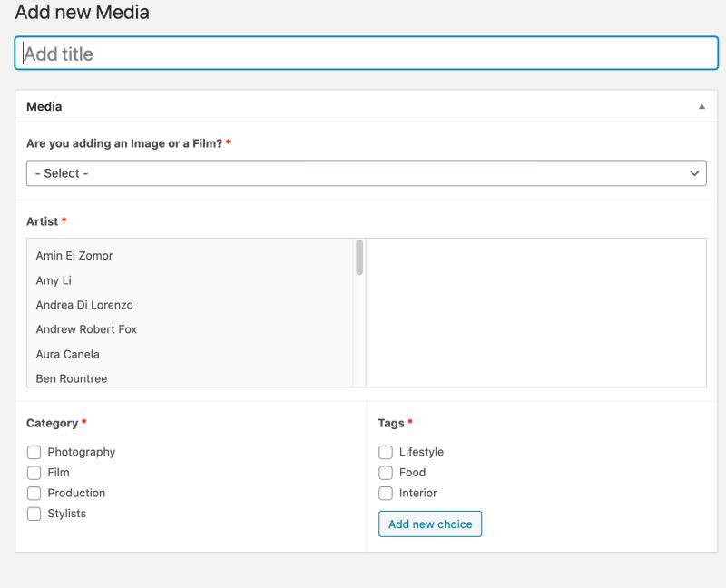This screenshot has height=588, width=726.
Task: Check the Interior tag box
Action: pos(386,494)
